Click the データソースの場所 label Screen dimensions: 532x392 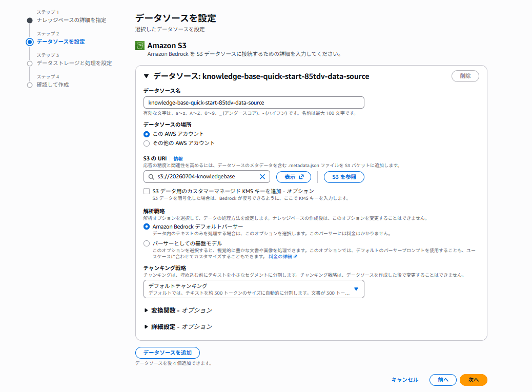pyautogui.click(x=167, y=125)
